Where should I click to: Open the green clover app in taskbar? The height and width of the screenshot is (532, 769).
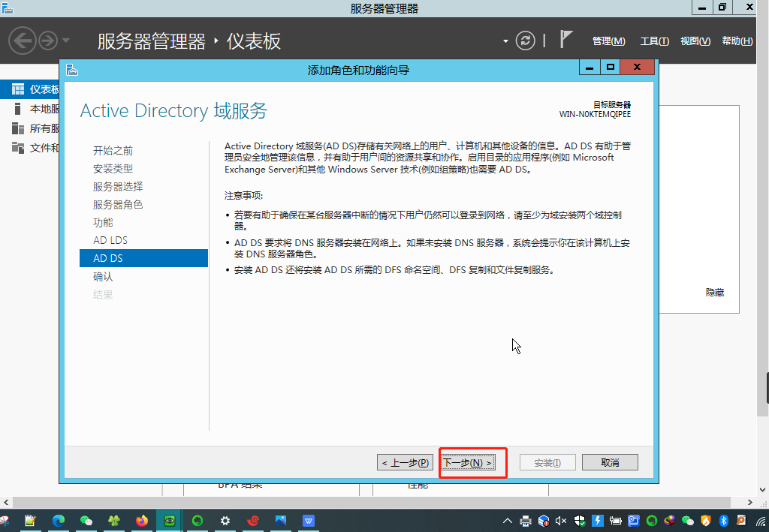[x=114, y=520]
